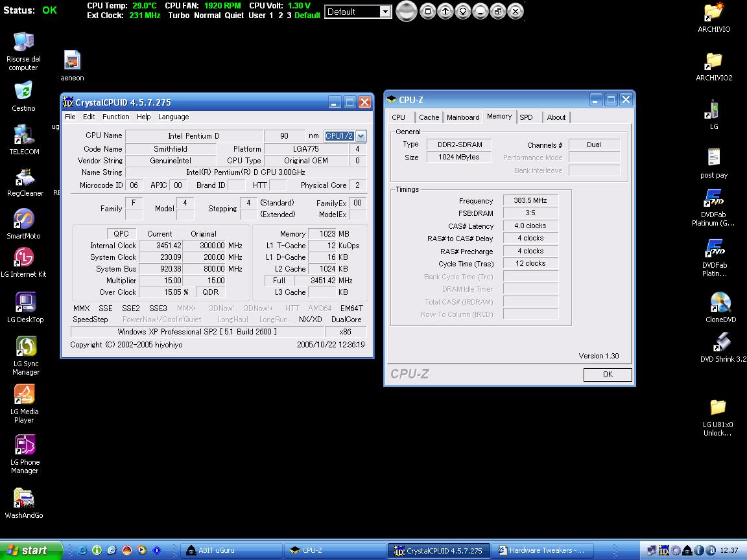Screen dimensions: 747x560
Task: Switch to ABIT uGuru taskbar button
Action: coord(231,550)
